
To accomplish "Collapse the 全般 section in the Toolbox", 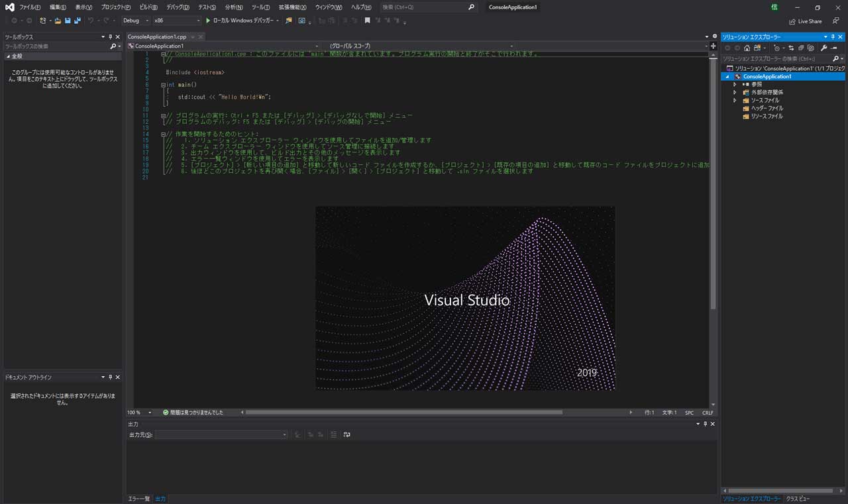I will [10, 56].
